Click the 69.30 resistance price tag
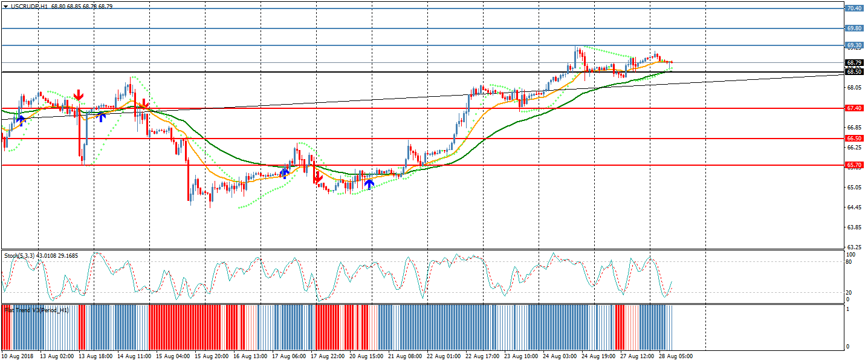Image resolution: width=868 pixels, height=363 pixels. (853, 45)
